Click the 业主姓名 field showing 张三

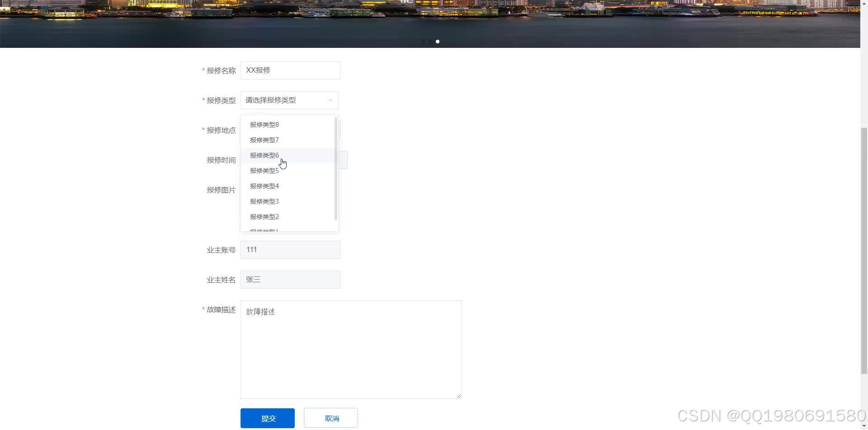[290, 279]
